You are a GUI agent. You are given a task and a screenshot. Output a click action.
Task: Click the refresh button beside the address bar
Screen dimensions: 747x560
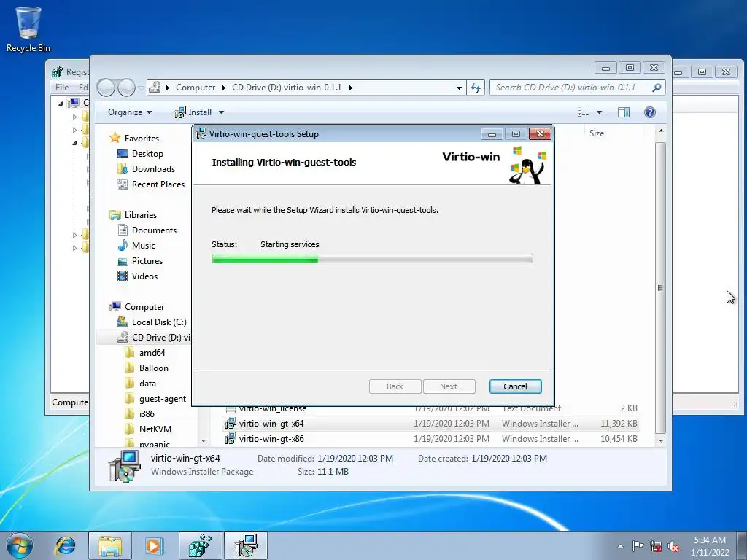[x=476, y=87]
